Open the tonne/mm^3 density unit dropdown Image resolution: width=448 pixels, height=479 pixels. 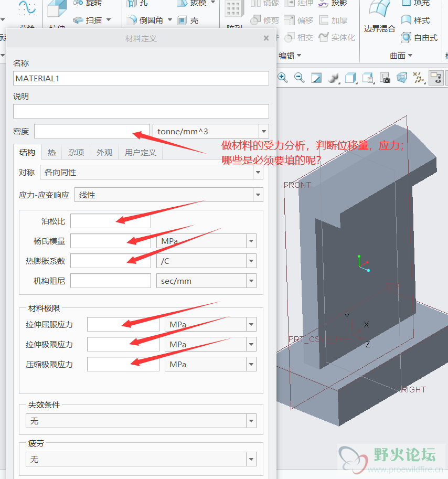tap(263, 132)
